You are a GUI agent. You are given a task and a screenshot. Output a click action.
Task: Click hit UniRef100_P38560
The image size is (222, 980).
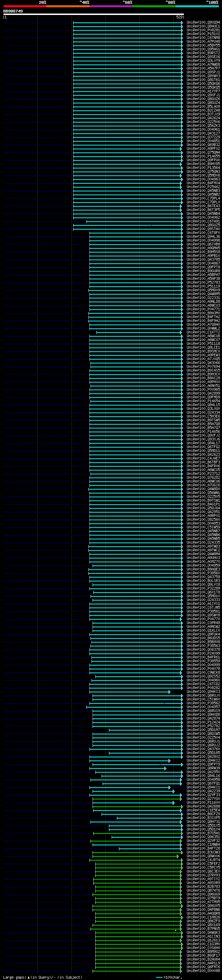click(x=203, y=573)
